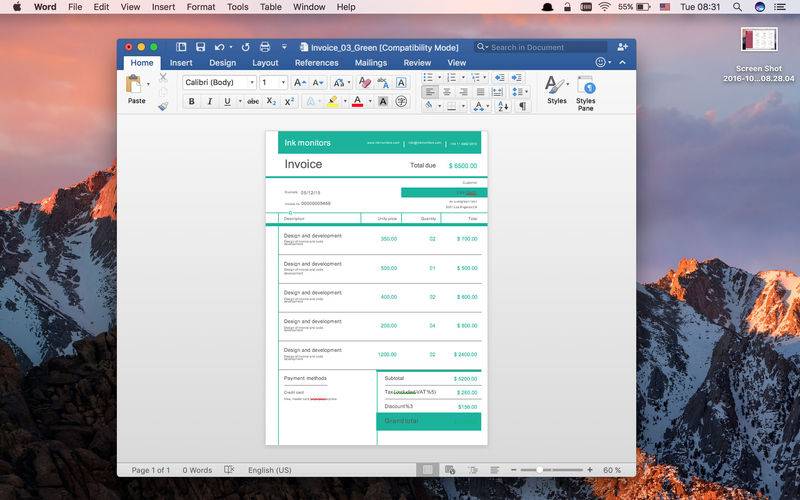This screenshot has height=500, width=800.
Task: Click the 0 Words count
Action: coord(197,470)
